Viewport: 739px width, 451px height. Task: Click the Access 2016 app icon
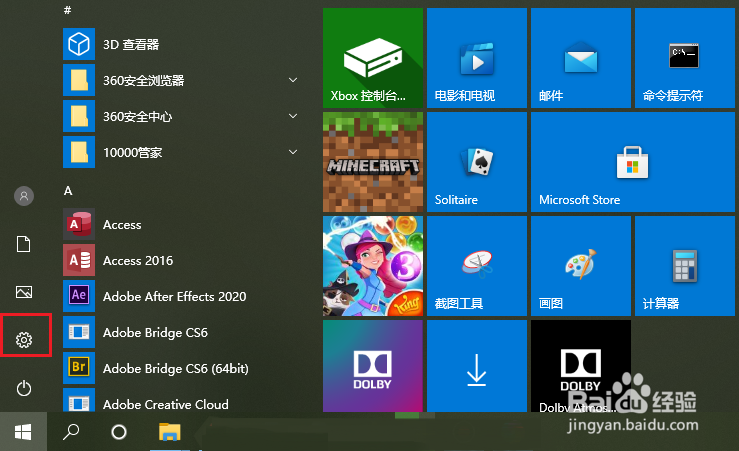coord(79,260)
